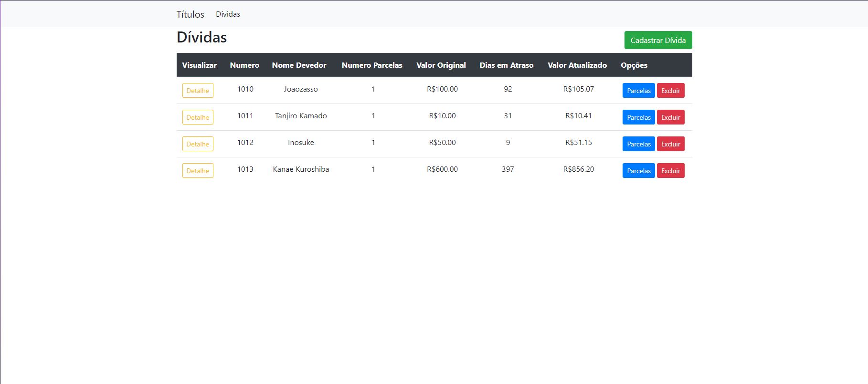Open Detalhe for Tanjiro Kamado

[x=198, y=117]
